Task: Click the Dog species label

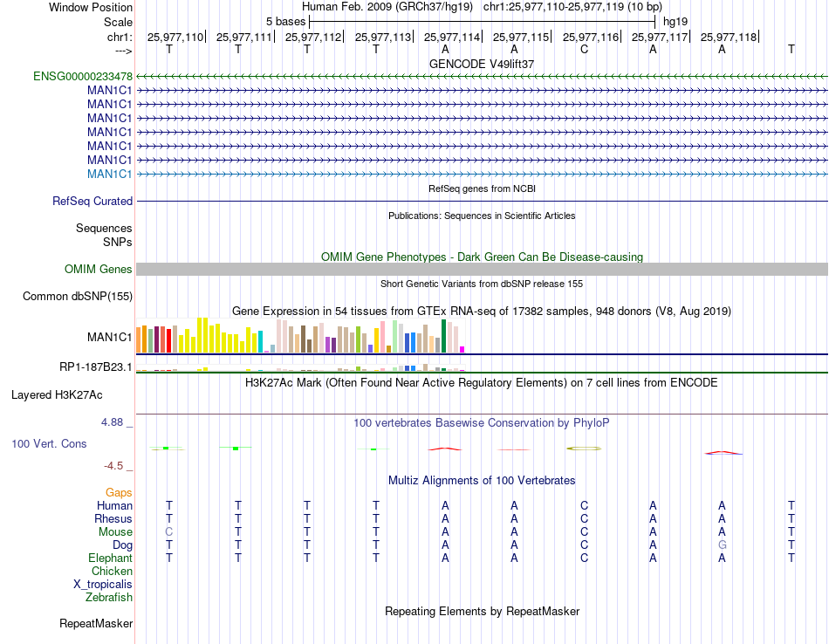Action: point(122,545)
